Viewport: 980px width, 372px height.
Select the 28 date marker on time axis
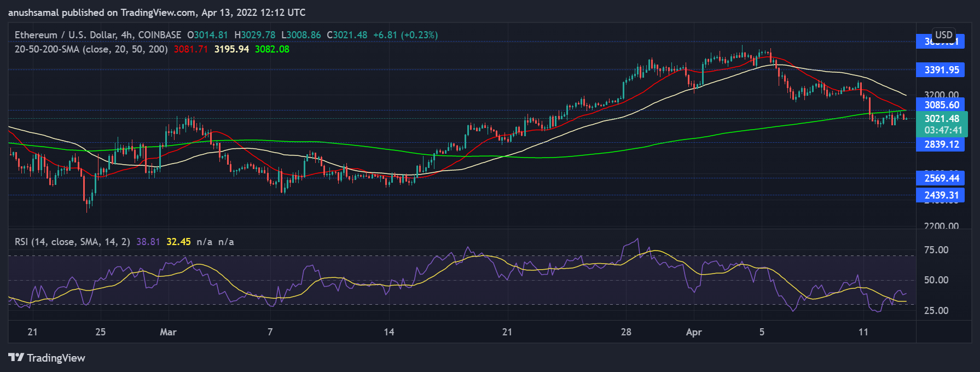[x=626, y=332]
